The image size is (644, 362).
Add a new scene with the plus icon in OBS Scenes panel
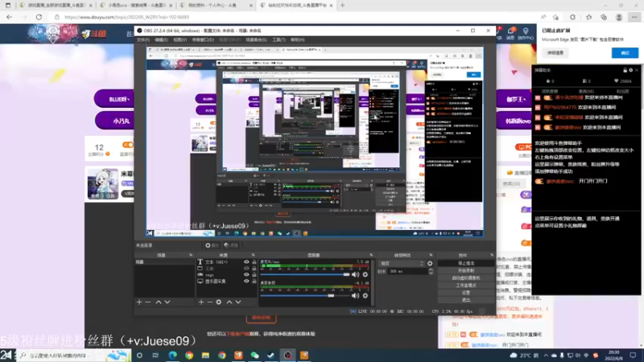139,302
